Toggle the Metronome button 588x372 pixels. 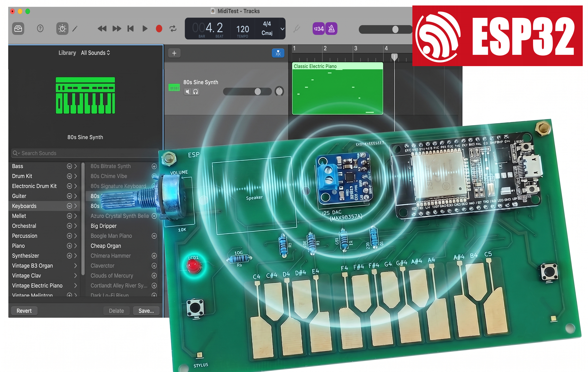(x=331, y=29)
